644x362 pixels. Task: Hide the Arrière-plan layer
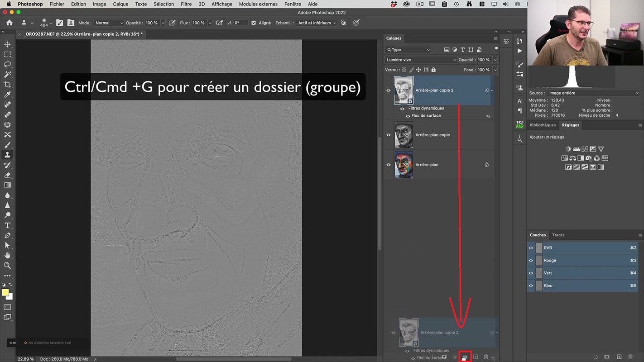click(x=388, y=165)
